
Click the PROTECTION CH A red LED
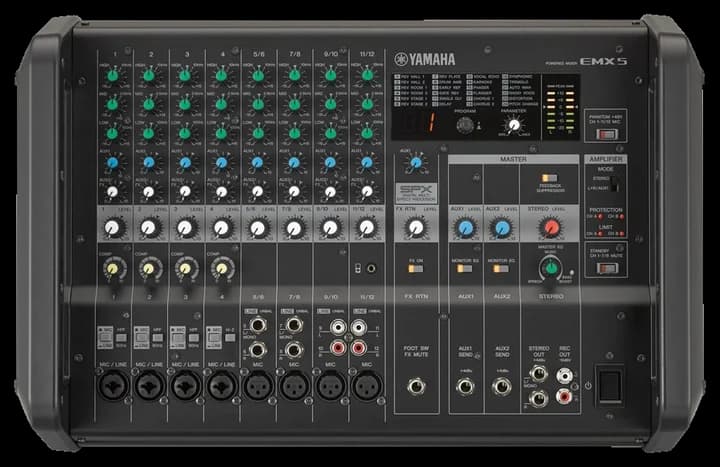[601, 216]
